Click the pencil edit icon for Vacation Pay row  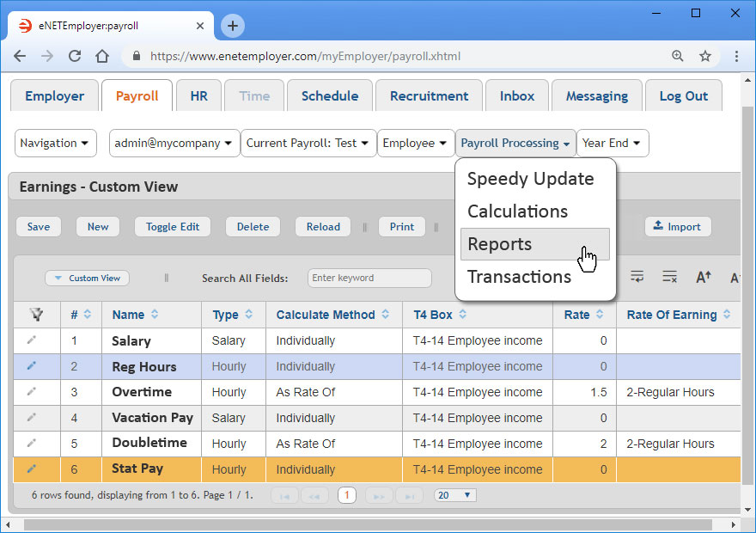point(31,417)
